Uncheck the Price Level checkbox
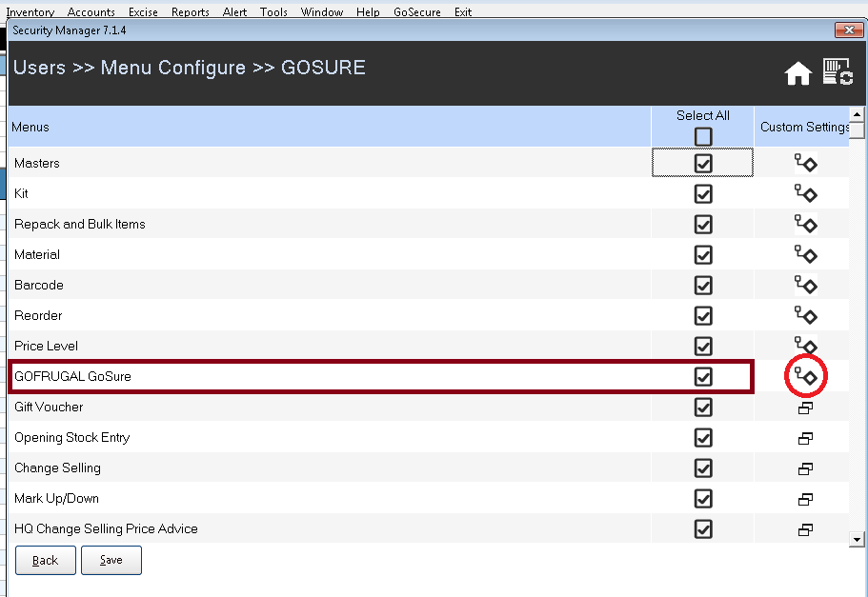The width and height of the screenshot is (868, 597). click(703, 346)
